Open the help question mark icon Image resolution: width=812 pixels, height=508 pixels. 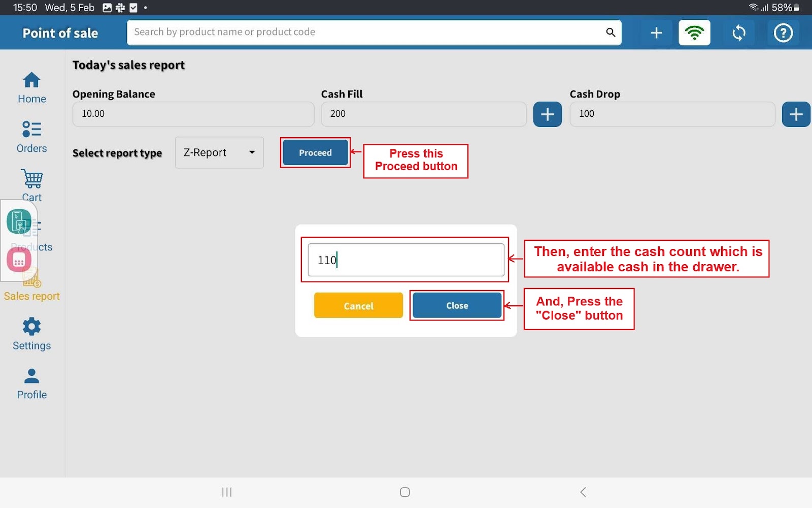783,33
